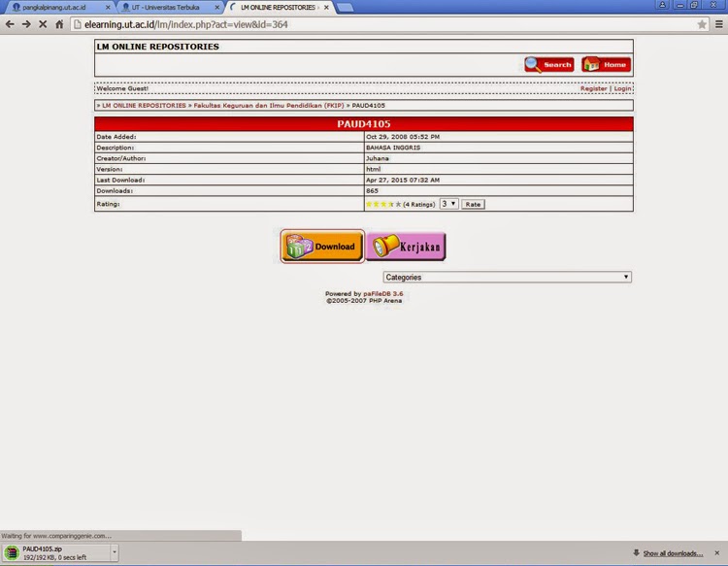Click the red PAUD4105 title header
728x566 pixels.
click(364, 124)
